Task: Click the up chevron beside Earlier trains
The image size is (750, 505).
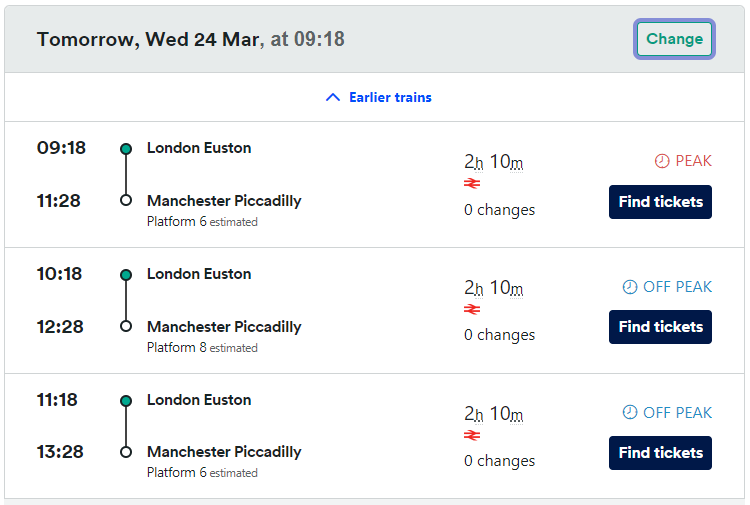Action: click(334, 97)
